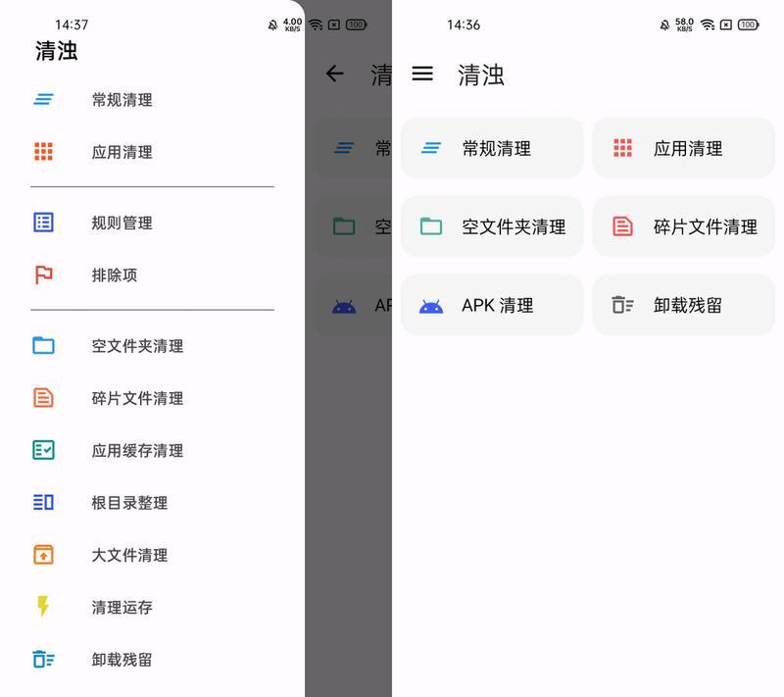The width and height of the screenshot is (784, 697).
Task: Tap the back arrow in dimmed screen
Action: point(334,74)
